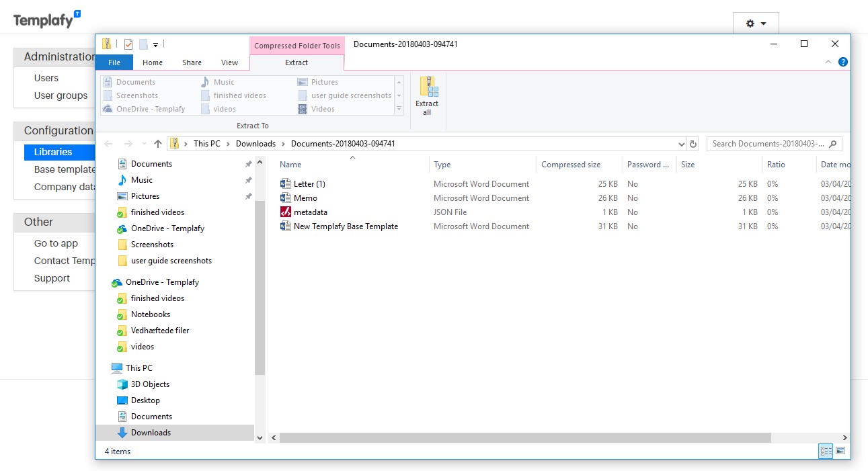Click the search magnifier icon
The height and width of the screenshot is (471, 868).
832,143
